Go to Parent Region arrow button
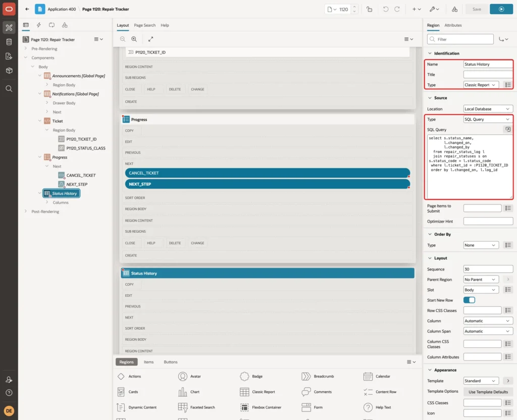This screenshot has height=420, width=517. (508, 280)
